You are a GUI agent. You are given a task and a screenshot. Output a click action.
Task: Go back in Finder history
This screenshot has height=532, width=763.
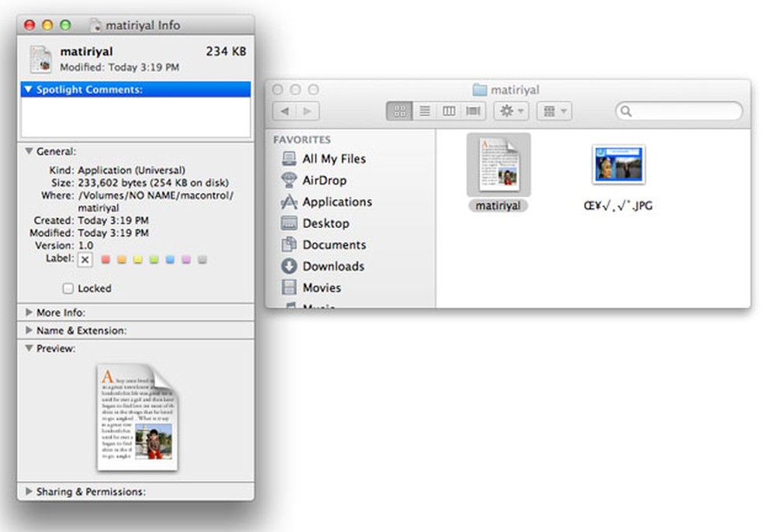pyautogui.click(x=285, y=111)
